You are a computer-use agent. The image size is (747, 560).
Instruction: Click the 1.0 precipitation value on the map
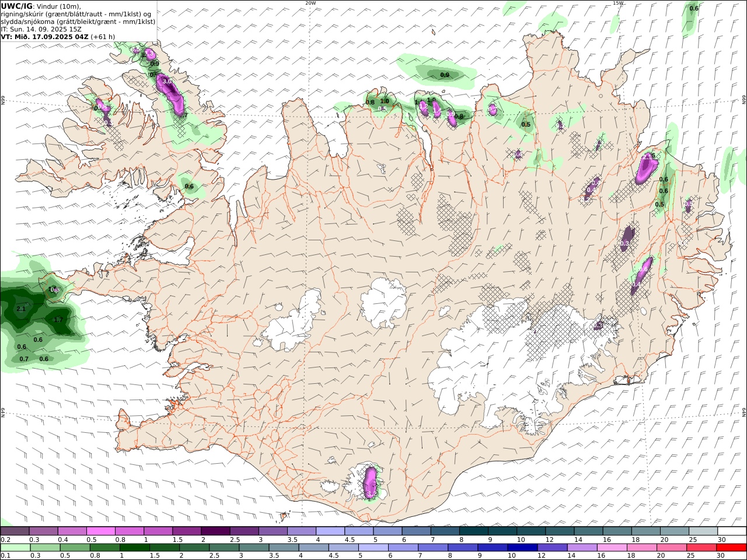[385, 101]
